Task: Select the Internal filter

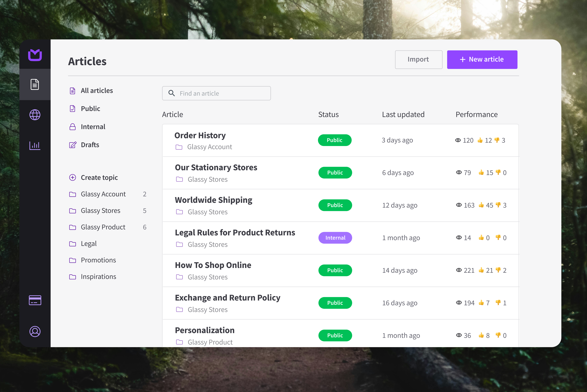Action: [93, 127]
